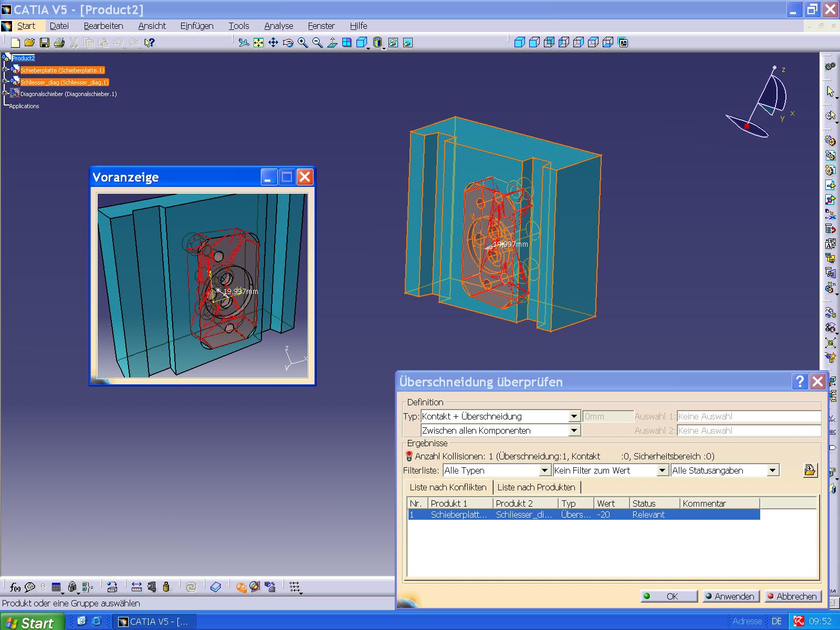
Task: Expand the Schieberplatte tree node
Action: [5, 70]
